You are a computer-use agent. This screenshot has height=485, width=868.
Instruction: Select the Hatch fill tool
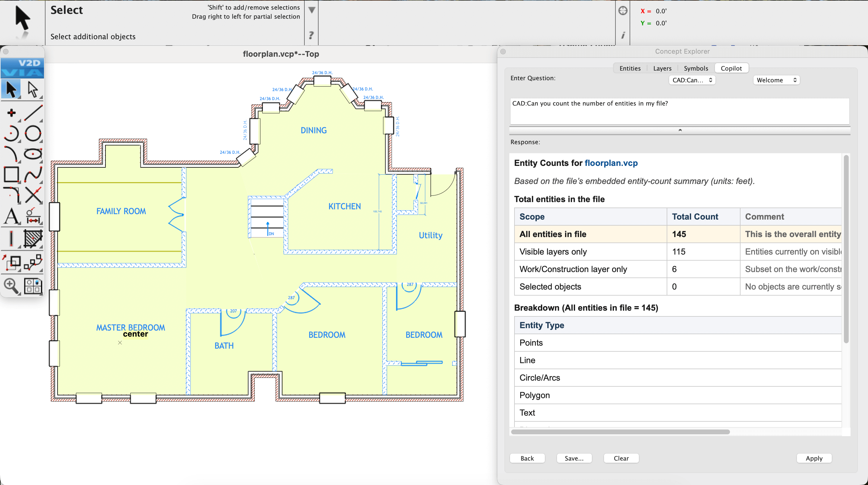[x=33, y=239]
